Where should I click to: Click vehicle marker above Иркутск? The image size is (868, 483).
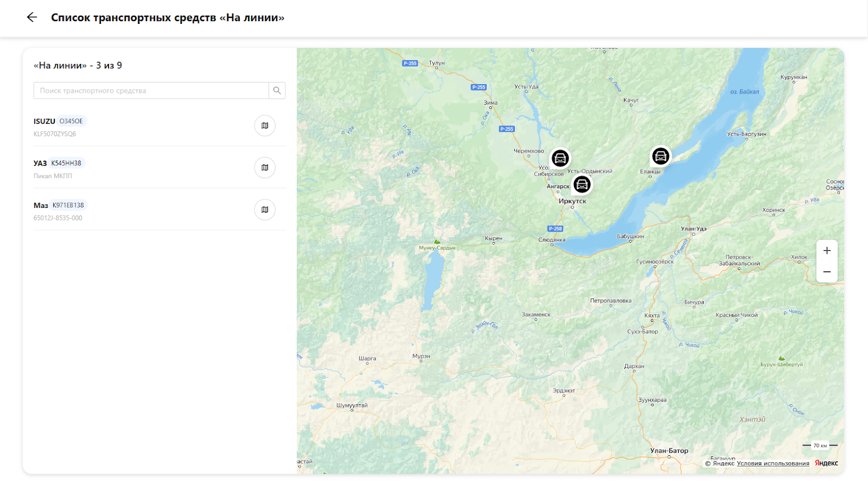pos(582,185)
